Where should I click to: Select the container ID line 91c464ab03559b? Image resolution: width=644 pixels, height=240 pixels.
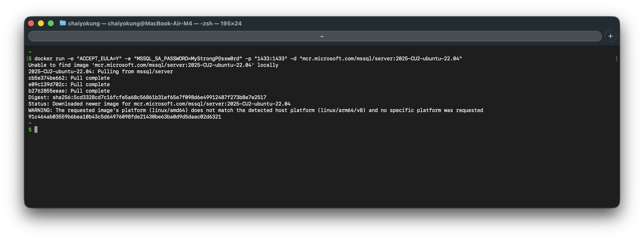[125, 117]
